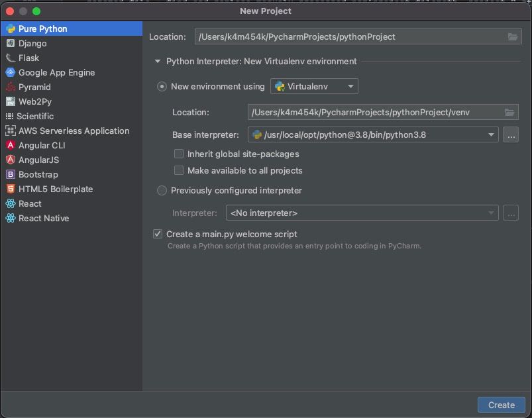Pick AngularJS in the project list
Image resolution: width=532 pixels, height=418 pixels.
click(72, 160)
